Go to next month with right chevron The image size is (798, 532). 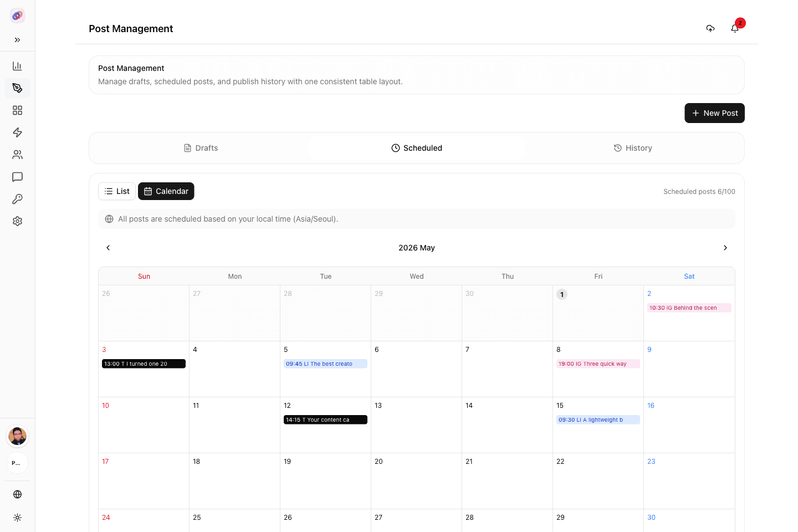click(725, 248)
